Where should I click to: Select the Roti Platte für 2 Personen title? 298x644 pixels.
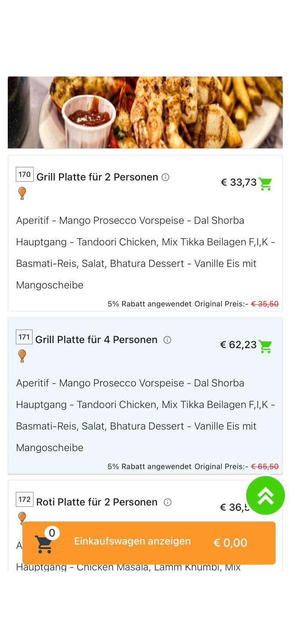tap(96, 502)
